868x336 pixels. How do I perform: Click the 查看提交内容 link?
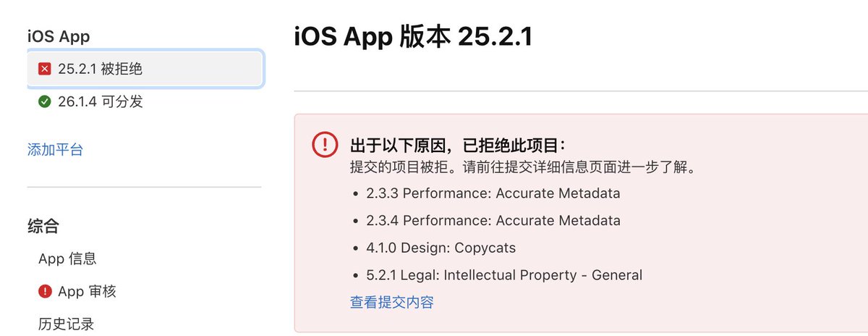392,303
